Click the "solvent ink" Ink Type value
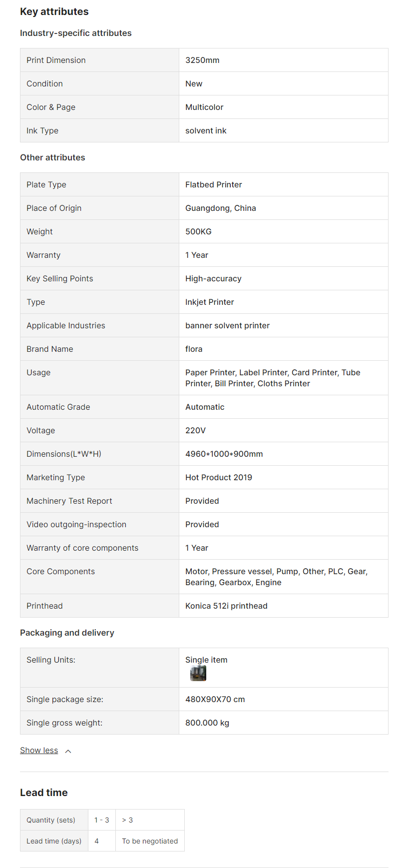Screen dimensions: 411x868 pyautogui.click(x=206, y=130)
